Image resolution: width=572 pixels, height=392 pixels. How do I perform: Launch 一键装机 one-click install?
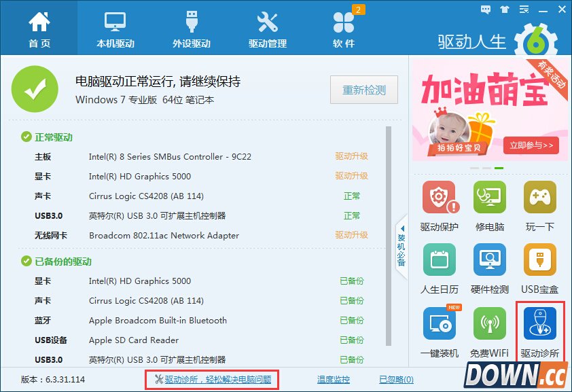click(439, 323)
